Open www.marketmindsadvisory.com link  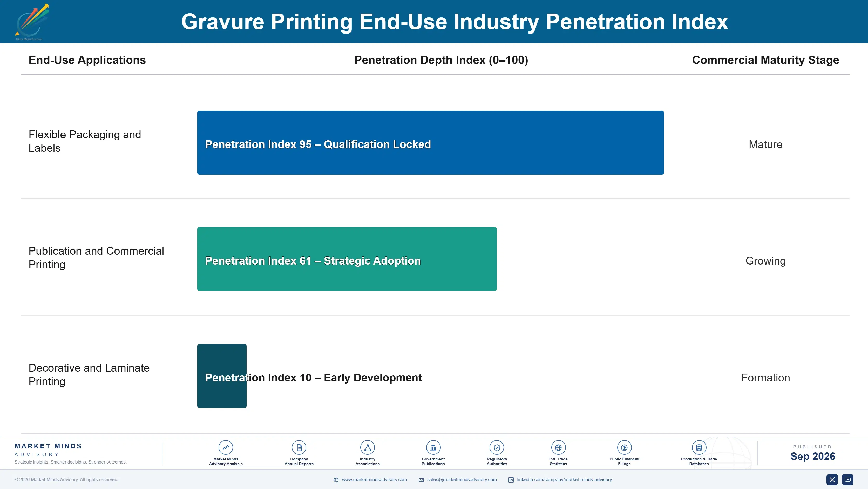374,480
